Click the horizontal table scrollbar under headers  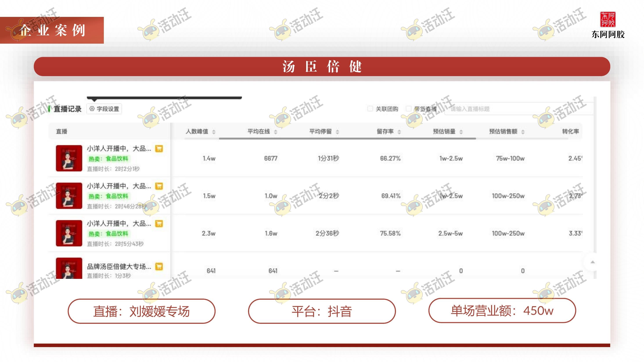(347, 138)
